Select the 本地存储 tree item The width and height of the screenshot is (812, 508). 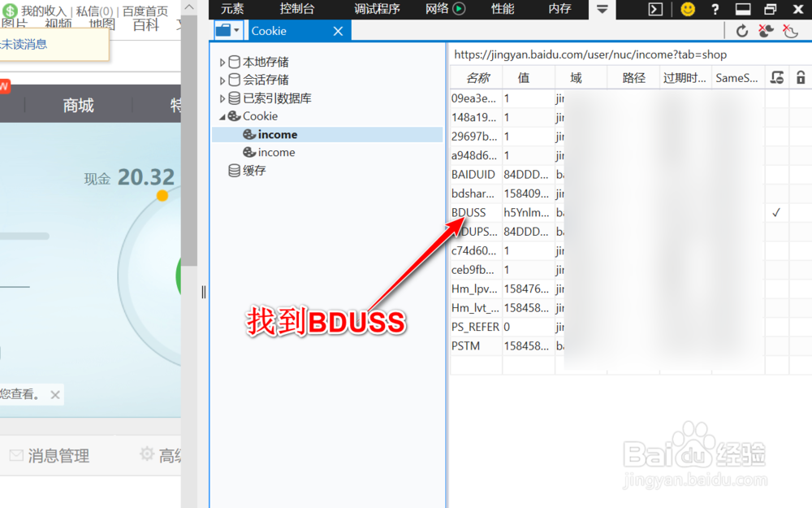(266, 63)
